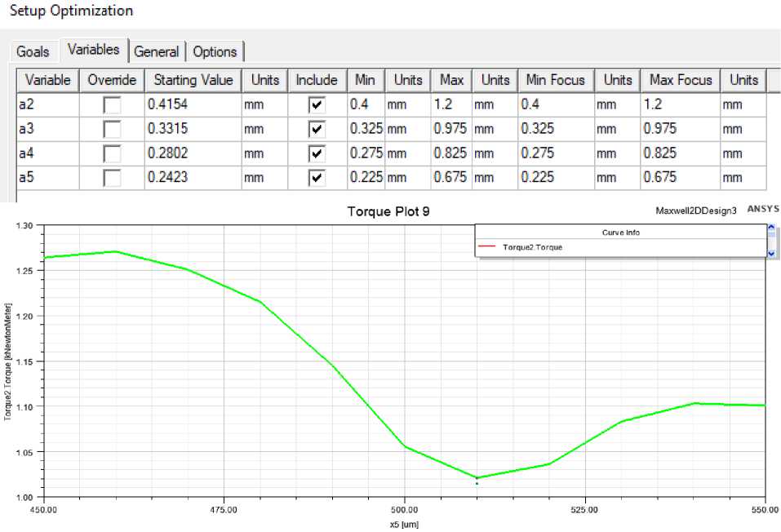Click the Variable column header
The height and width of the screenshot is (532, 781).
pos(47,80)
